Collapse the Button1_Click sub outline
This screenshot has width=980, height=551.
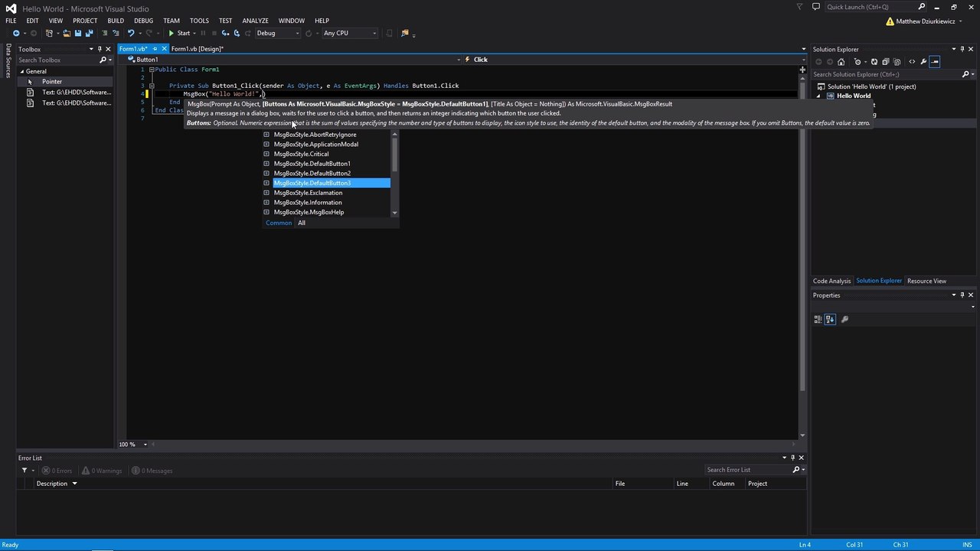click(x=152, y=86)
